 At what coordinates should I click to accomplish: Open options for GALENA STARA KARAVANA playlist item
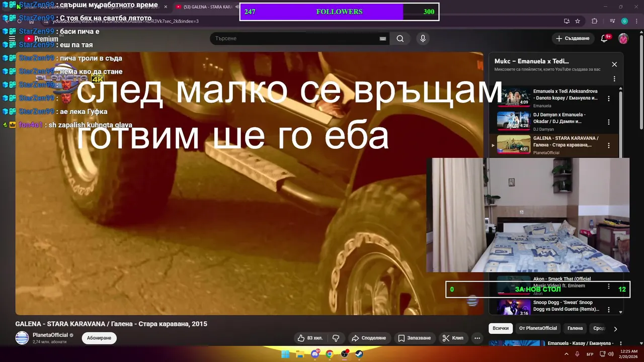coord(609,145)
